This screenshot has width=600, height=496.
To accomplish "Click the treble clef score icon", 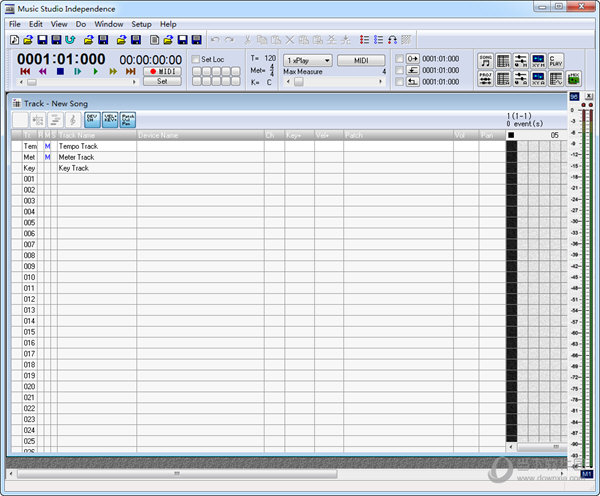I will point(73,120).
